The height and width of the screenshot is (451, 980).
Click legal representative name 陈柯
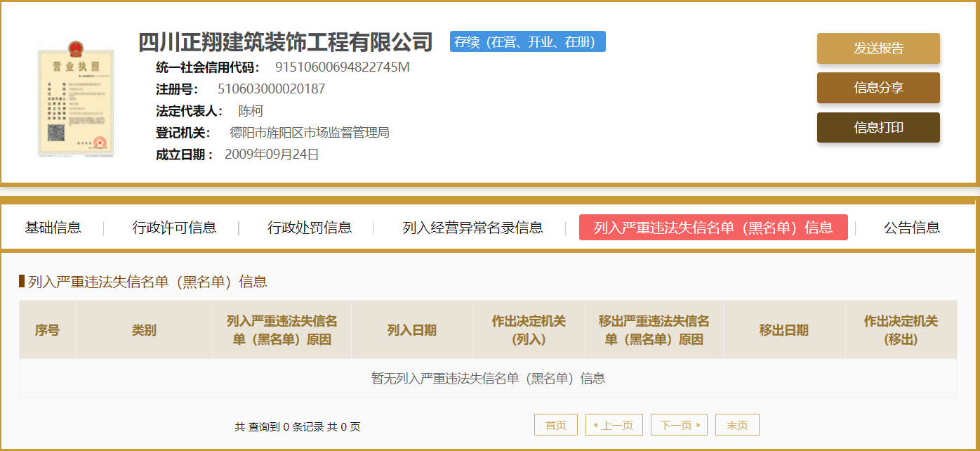(251, 111)
